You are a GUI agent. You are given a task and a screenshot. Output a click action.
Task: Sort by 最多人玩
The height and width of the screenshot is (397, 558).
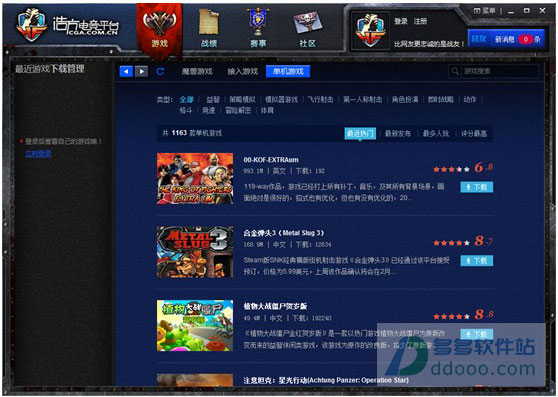(x=436, y=133)
